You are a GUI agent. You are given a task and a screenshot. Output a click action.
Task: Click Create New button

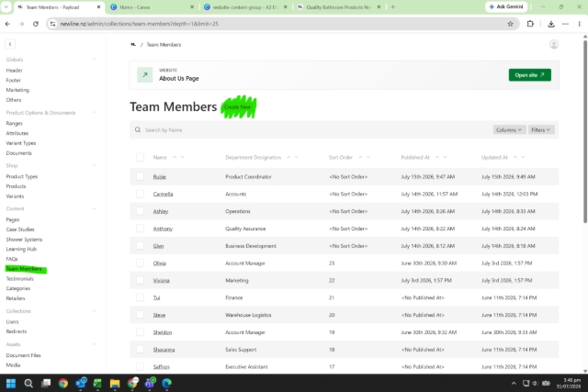[x=237, y=107]
